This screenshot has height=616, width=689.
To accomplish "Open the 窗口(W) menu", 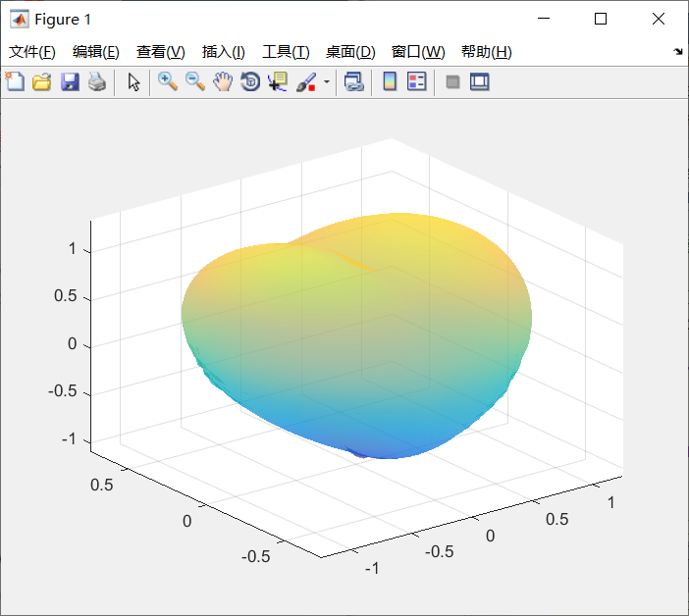I will pyautogui.click(x=418, y=52).
